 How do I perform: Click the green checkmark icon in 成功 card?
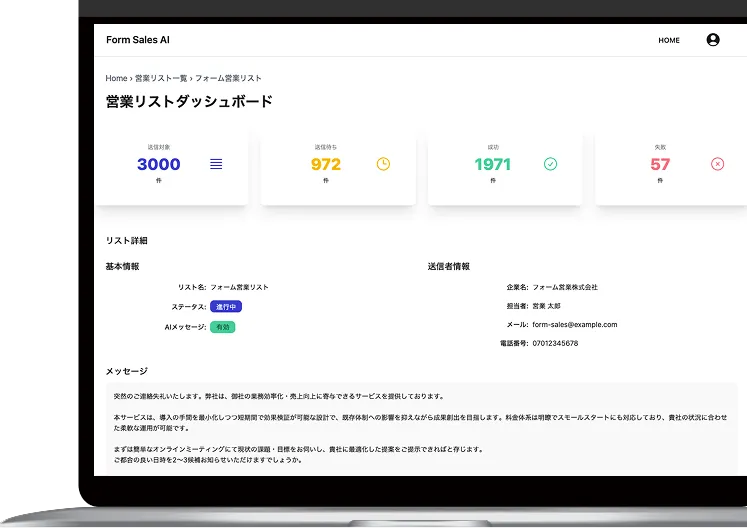click(x=550, y=164)
